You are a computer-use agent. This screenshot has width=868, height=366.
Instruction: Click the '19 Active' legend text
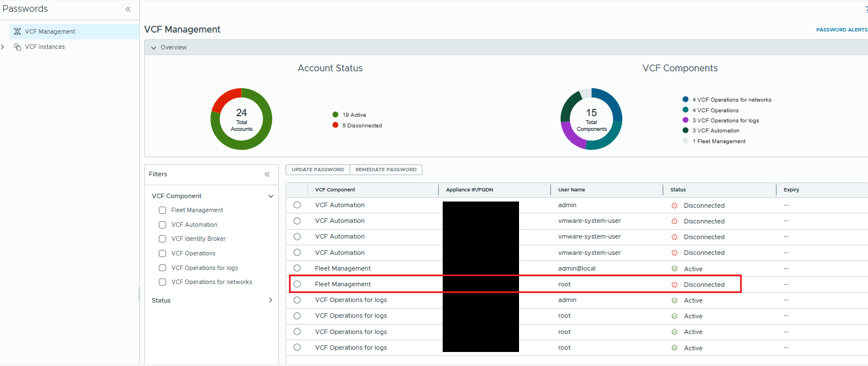pos(354,115)
